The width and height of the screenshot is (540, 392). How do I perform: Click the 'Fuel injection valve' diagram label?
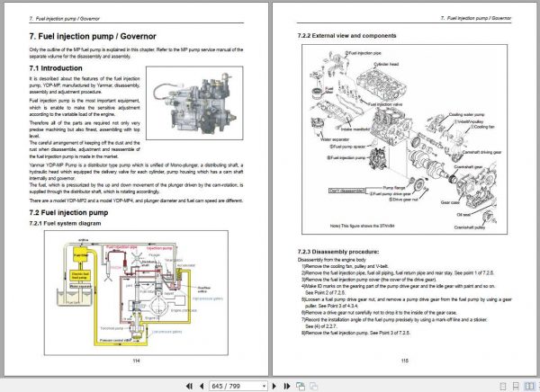tap(385, 104)
